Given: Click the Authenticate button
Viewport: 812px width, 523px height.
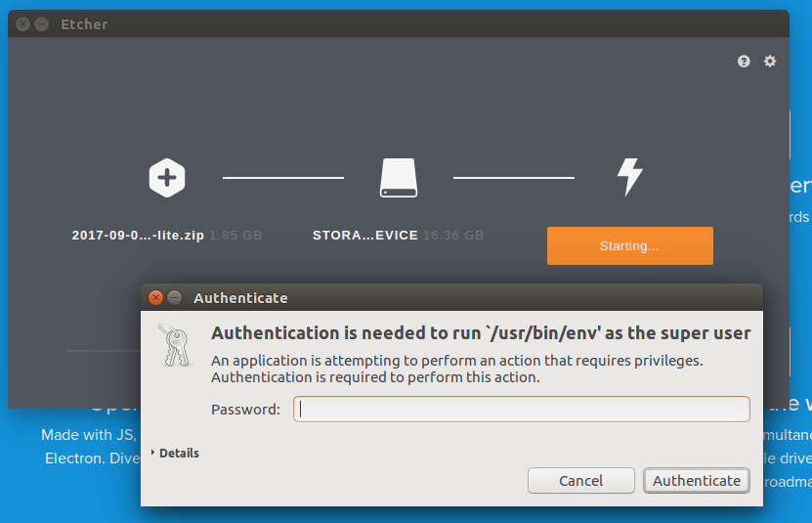Looking at the screenshot, I should click(696, 480).
